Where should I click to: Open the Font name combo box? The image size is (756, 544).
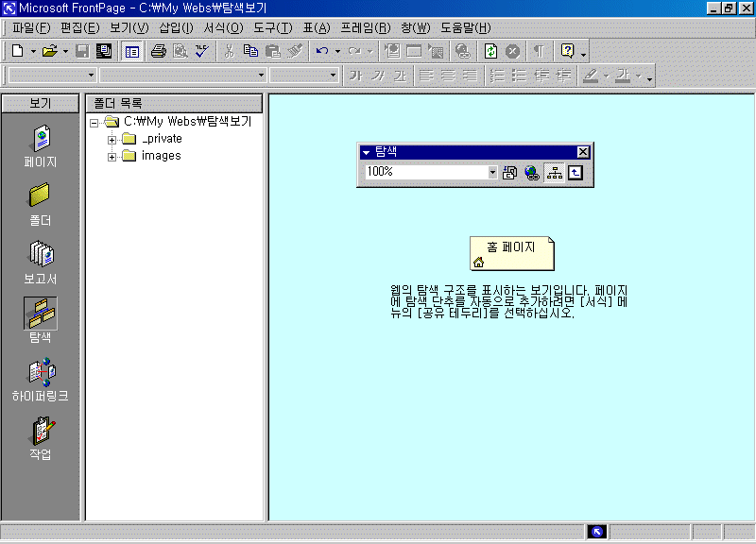coord(182,76)
